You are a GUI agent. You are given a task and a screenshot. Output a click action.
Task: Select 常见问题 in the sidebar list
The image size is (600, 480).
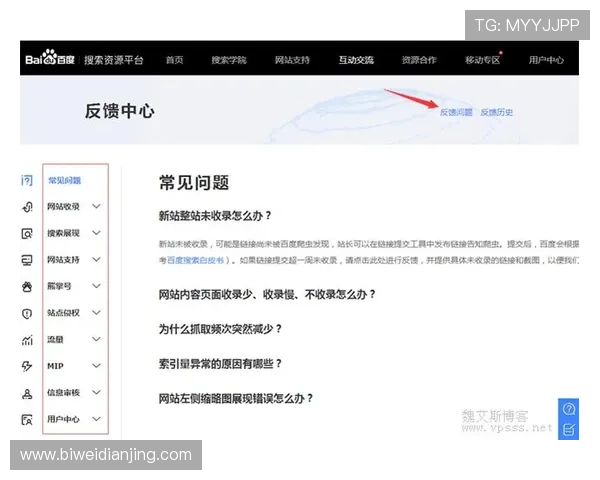pos(64,180)
